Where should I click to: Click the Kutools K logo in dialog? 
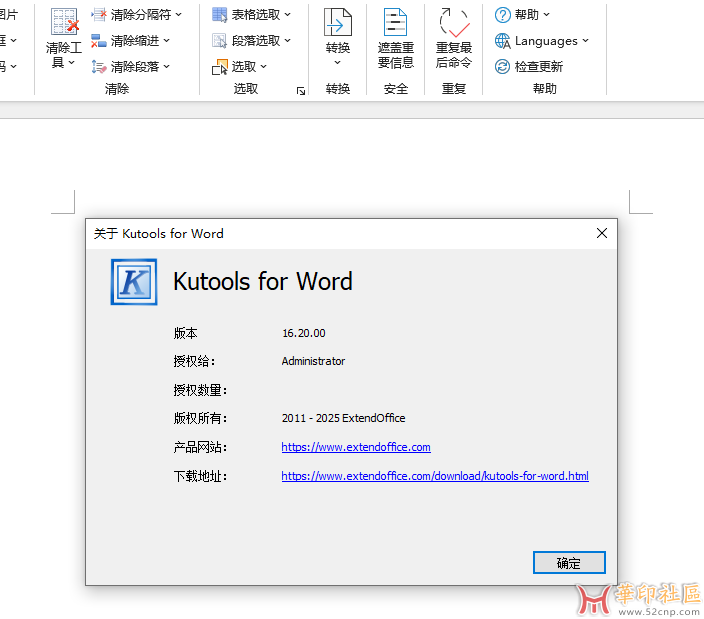134,282
